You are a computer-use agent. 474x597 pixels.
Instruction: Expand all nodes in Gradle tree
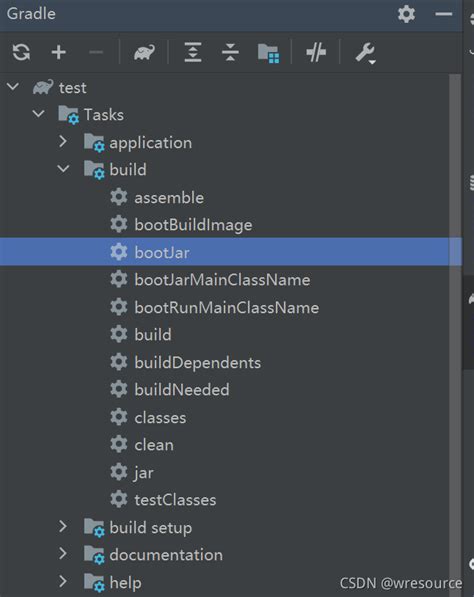point(193,52)
